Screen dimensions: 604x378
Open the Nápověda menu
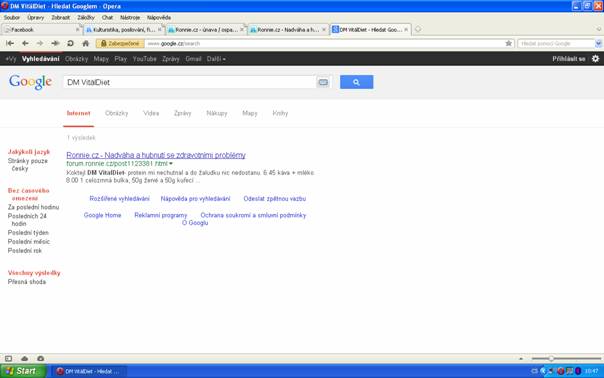[x=159, y=17]
